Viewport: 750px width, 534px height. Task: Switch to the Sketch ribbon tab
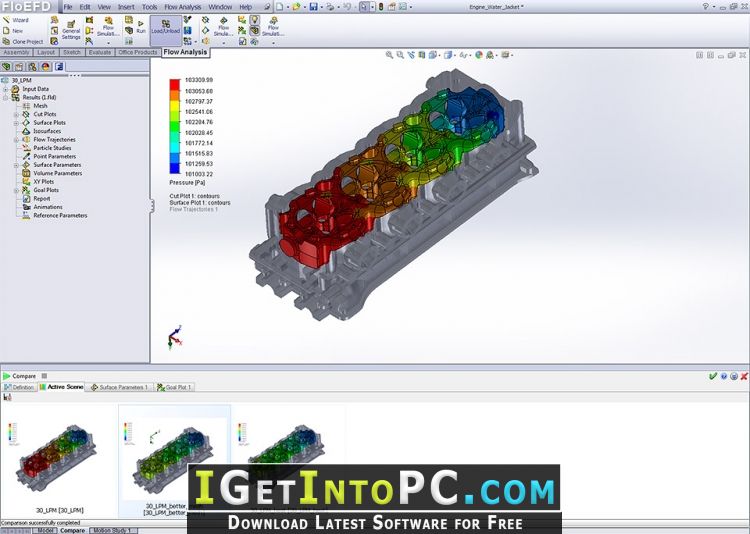(72, 52)
